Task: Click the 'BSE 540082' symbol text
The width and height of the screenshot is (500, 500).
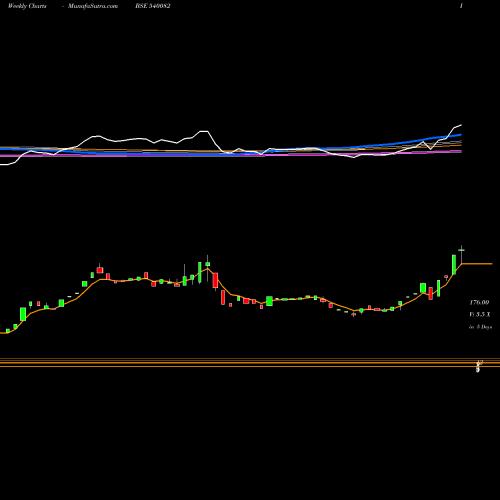Action: click(x=153, y=6)
